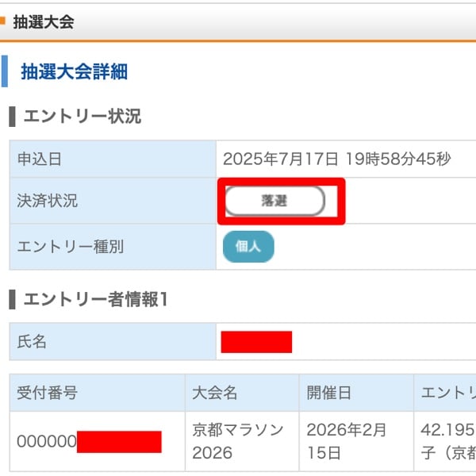
Task: Click the orange marker beside 抽選大会
Action: 3,21
